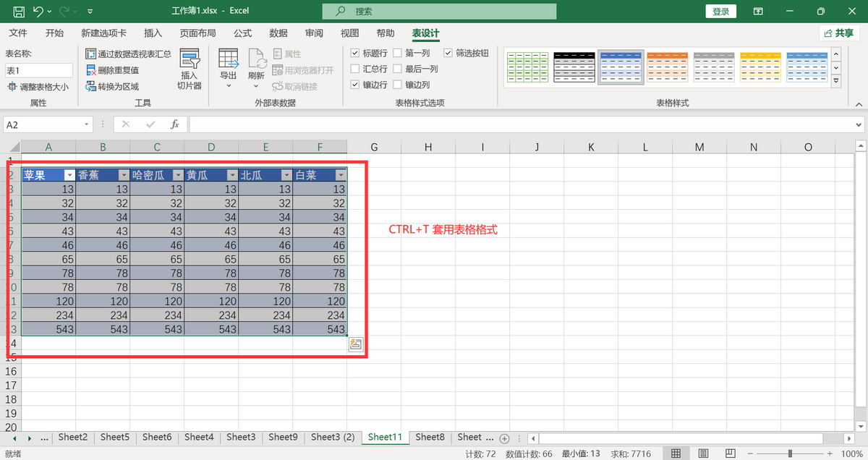Open the 黄瓜 column filter dropdown
The width and height of the screenshot is (868, 460).
pos(231,175)
